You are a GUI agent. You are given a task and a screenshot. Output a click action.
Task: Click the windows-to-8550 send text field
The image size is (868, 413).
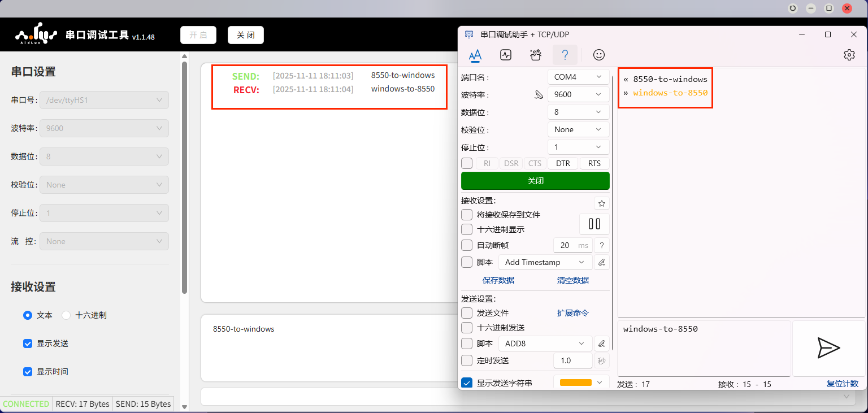pyautogui.click(x=704, y=347)
